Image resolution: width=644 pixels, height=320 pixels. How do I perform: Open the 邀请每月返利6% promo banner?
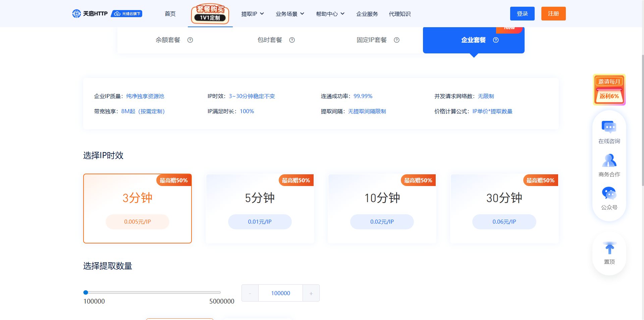[x=609, y=90]
